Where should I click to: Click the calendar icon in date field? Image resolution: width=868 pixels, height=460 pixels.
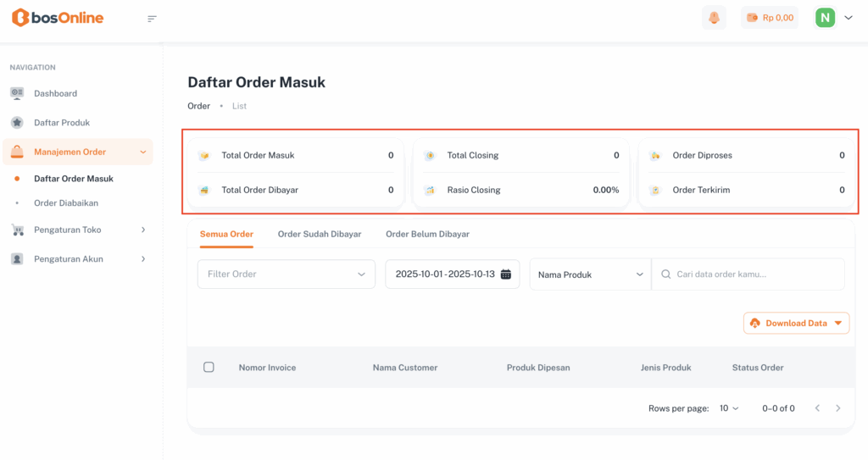click(x=506, y=274)
